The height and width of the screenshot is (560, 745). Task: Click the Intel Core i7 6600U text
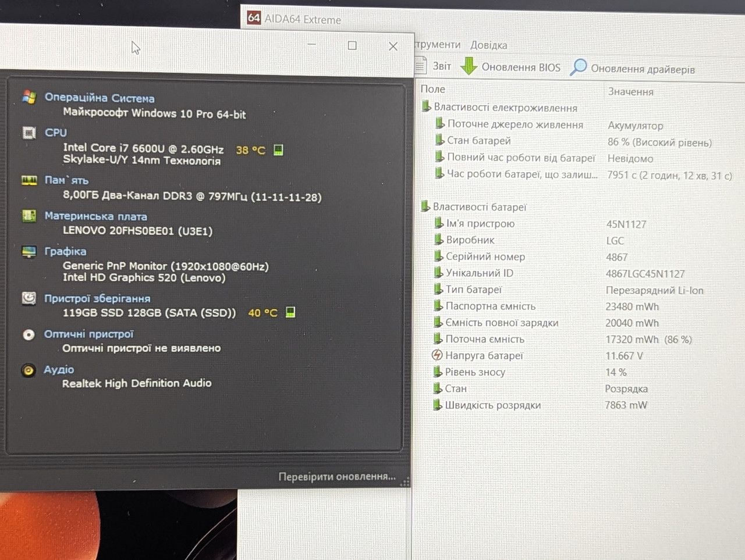click(143, 148)
